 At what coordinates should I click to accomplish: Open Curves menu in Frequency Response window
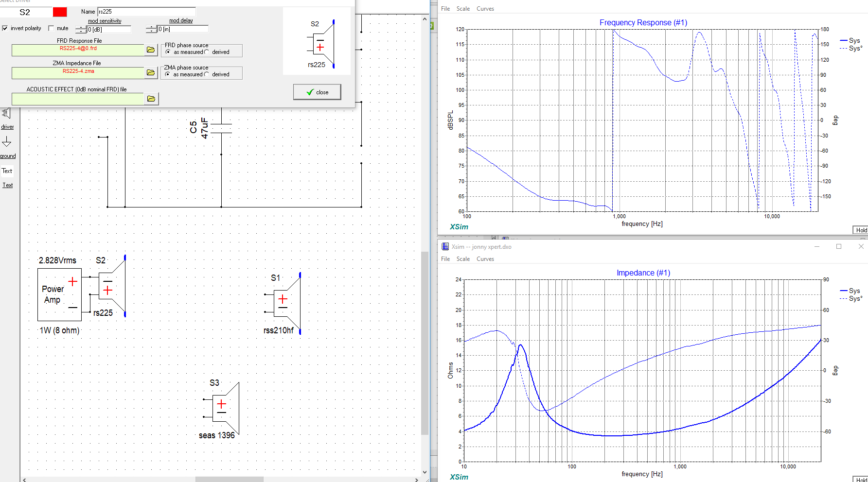point(485,9)
